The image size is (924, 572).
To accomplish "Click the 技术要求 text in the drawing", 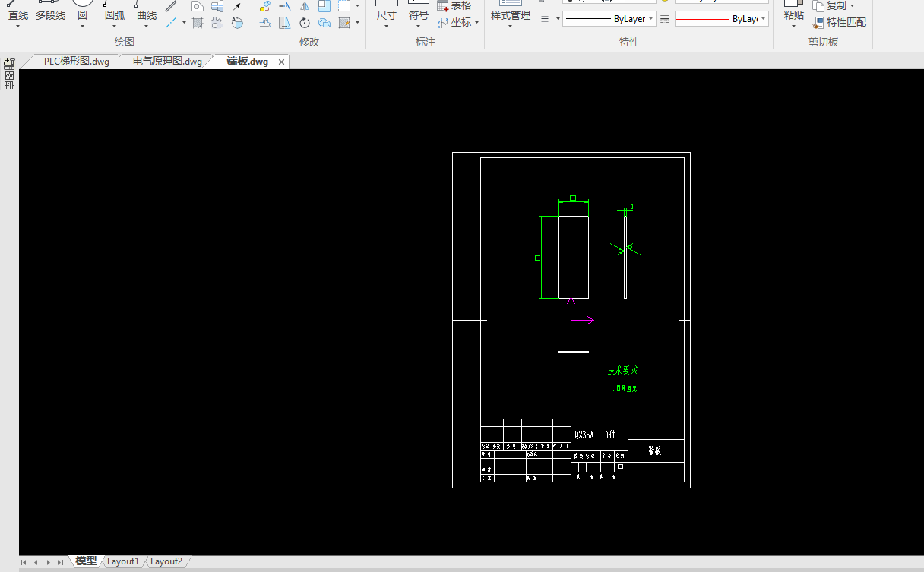I will (x=622, y=371).
